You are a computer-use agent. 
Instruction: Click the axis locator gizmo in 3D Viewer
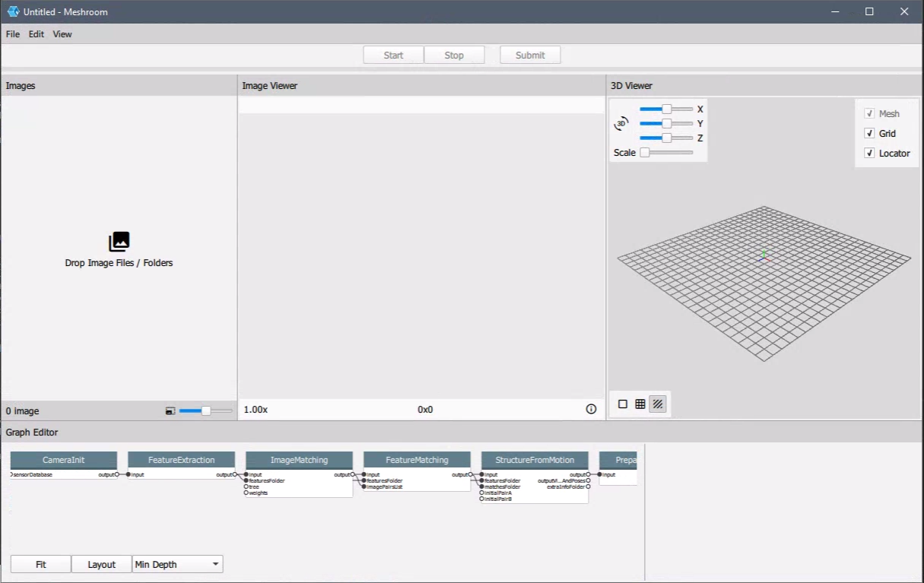[x=764, y=258]
